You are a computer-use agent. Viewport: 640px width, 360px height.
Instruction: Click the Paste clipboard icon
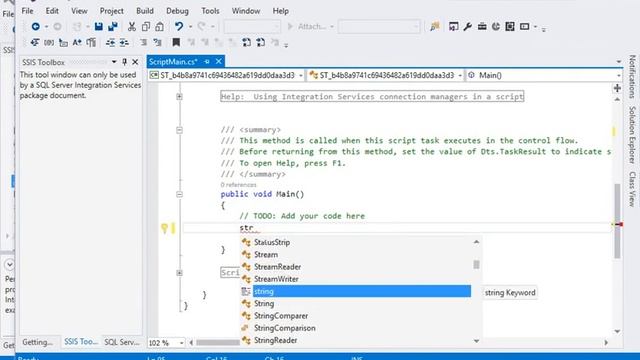point(160,27)
